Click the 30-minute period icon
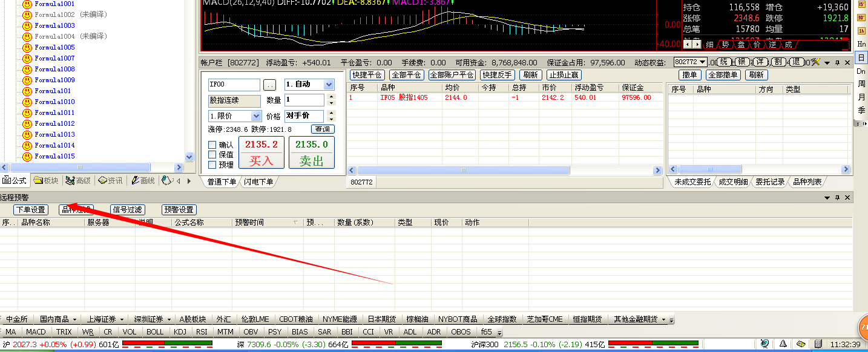This screenshot has width=868, height=352. pos(861,17)
